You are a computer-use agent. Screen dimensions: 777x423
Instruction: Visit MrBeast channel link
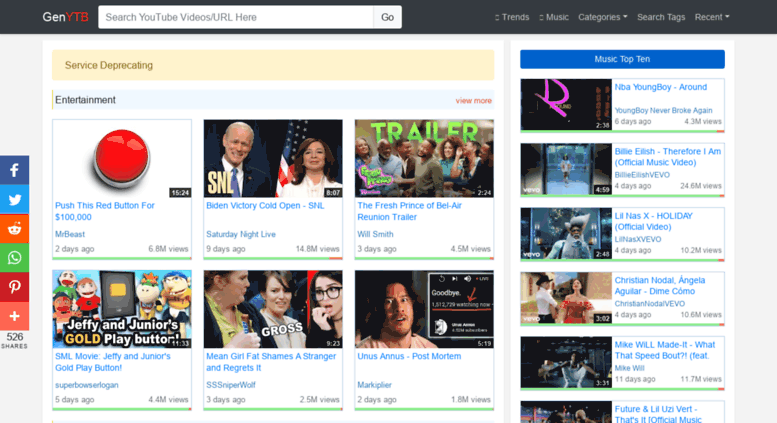[x=70, y=234]
